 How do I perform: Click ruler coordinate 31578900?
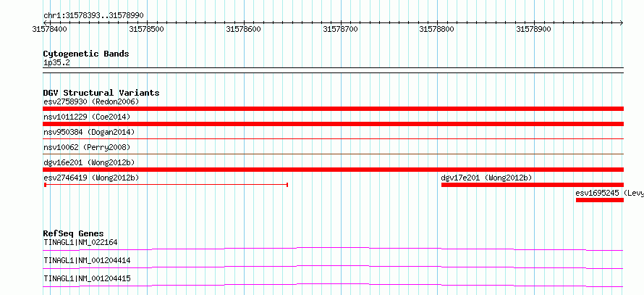pos(534,29)
